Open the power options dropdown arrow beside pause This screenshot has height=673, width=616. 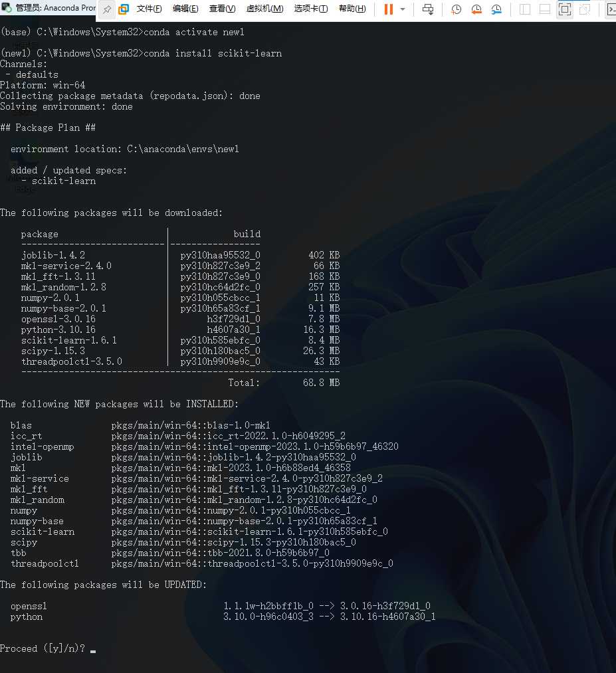403,9
